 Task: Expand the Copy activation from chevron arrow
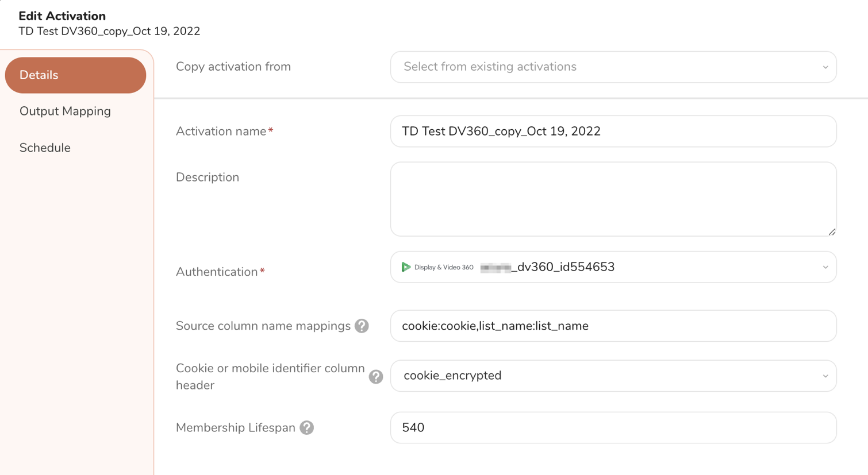[825, 67]
